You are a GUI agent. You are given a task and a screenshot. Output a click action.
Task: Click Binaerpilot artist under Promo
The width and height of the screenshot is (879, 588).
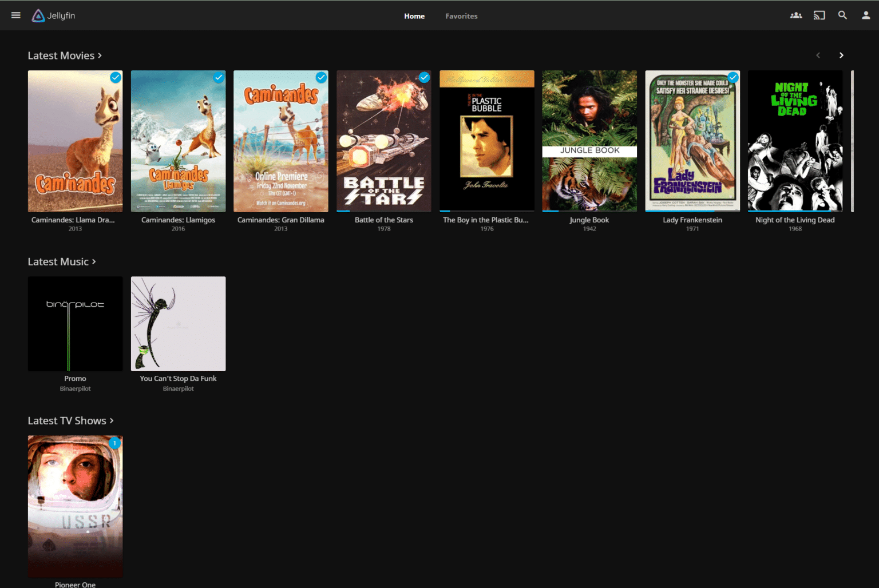[x=75, y=388]
